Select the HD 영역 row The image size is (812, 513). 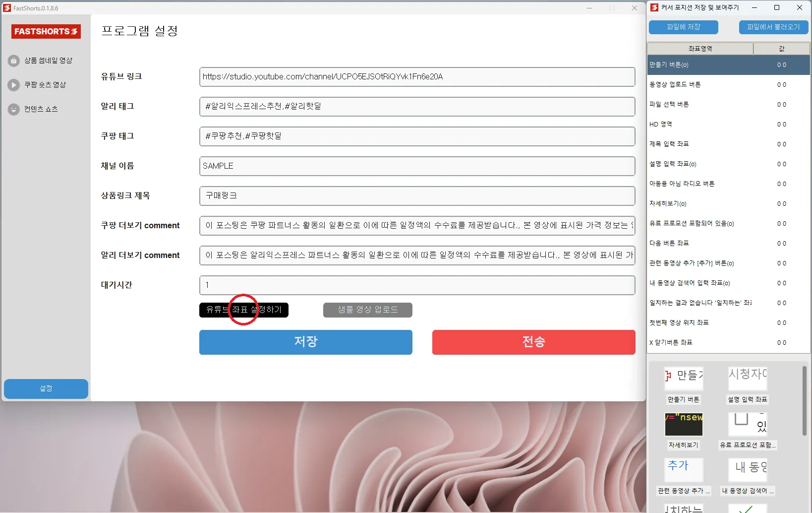729,125
